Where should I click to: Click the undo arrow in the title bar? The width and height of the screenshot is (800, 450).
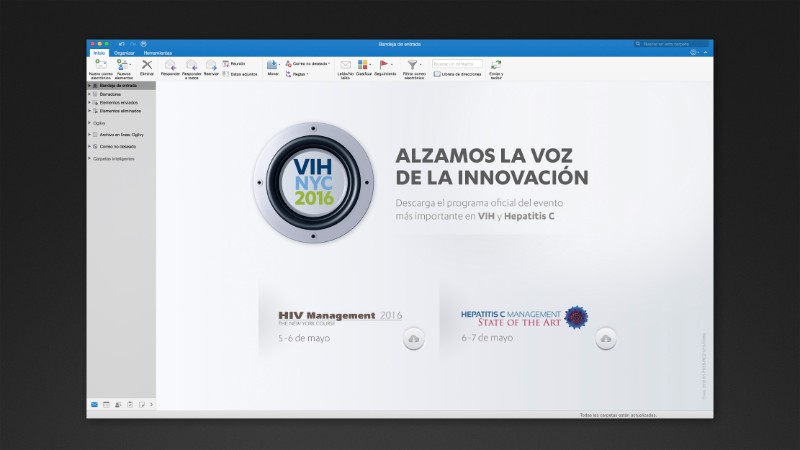click(x=121, y=44)
